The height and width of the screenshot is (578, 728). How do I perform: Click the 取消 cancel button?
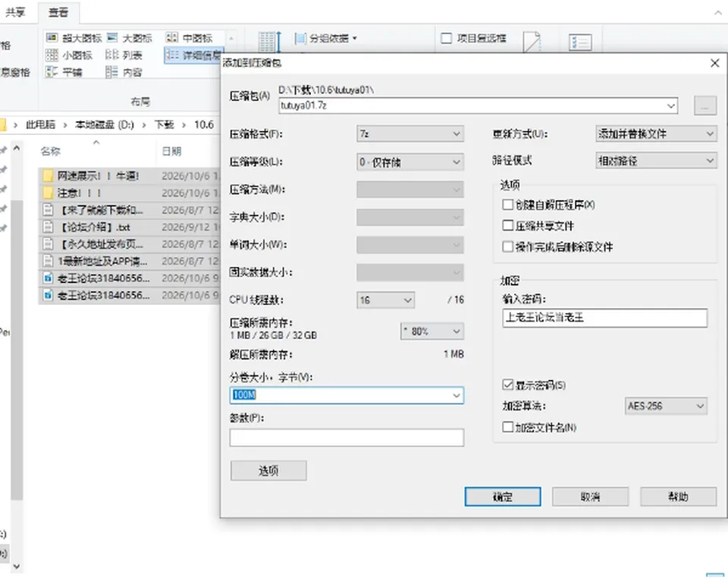[591, 497]
